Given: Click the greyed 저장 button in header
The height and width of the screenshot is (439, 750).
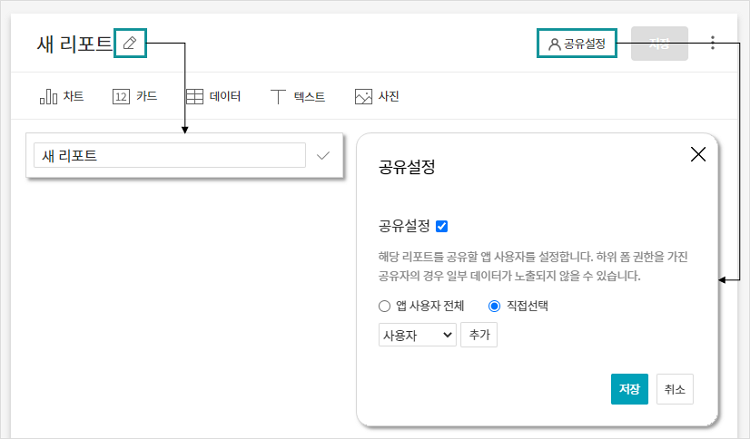Looking at the screenshot, I should click(659, 43).
